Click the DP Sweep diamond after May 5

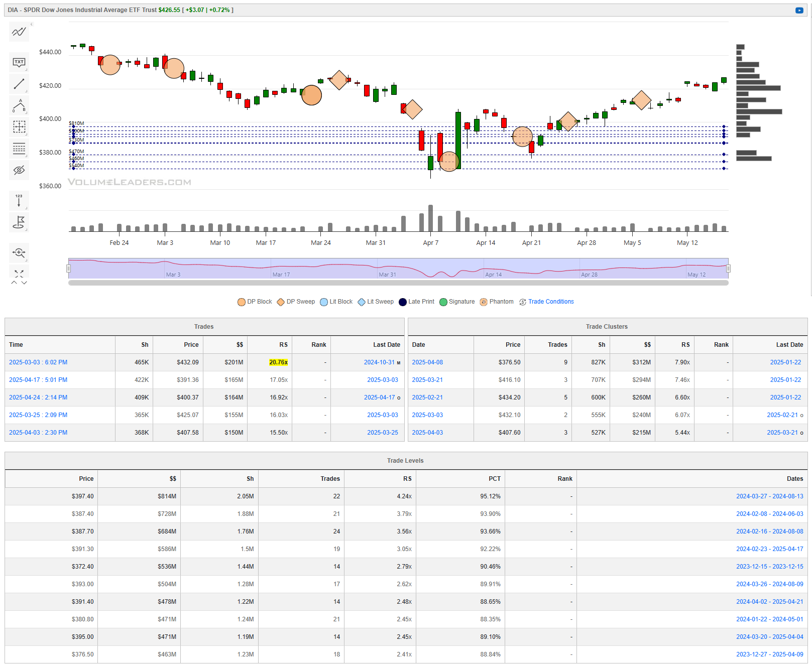click(641, 100)
